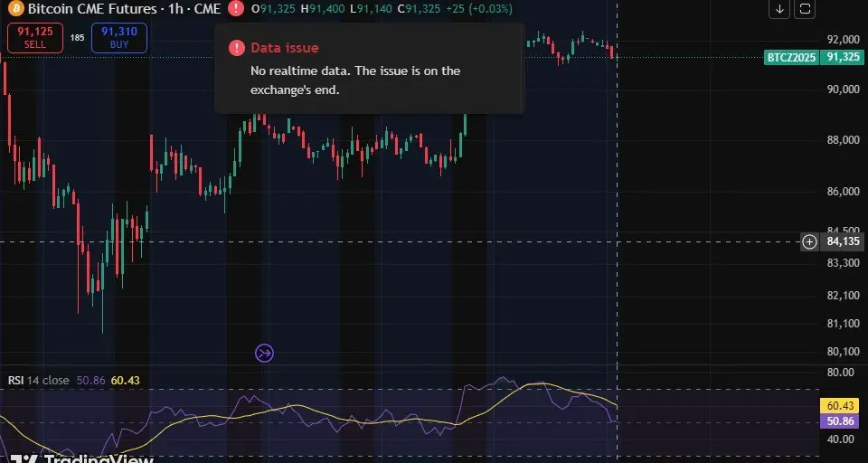Click the 84,135 crosshair price label
Viewport: 868px width, 463px height.
843,242
